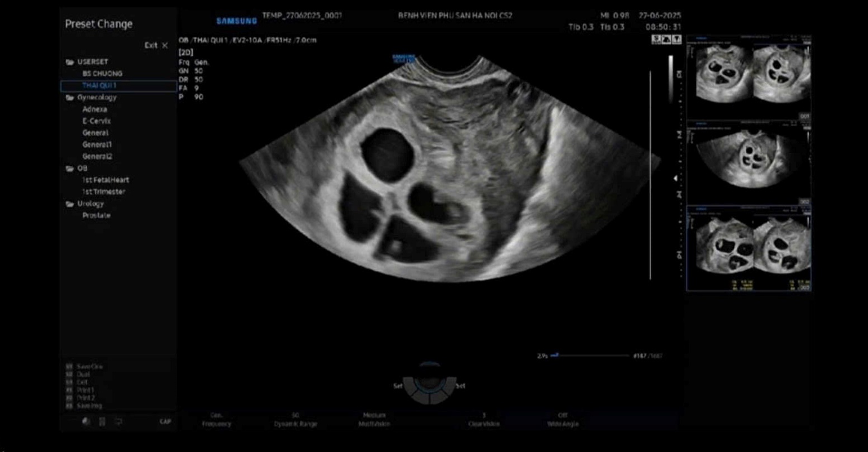The width and height of the screenshot is (868, 452).
Task: Click the Frequency Gen. soft key
Action: click(217, 420)
